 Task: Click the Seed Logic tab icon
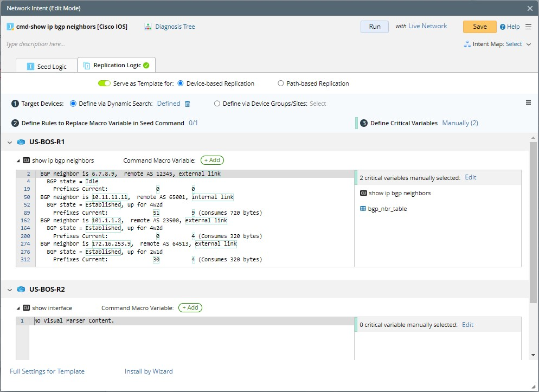click(30, 66)
